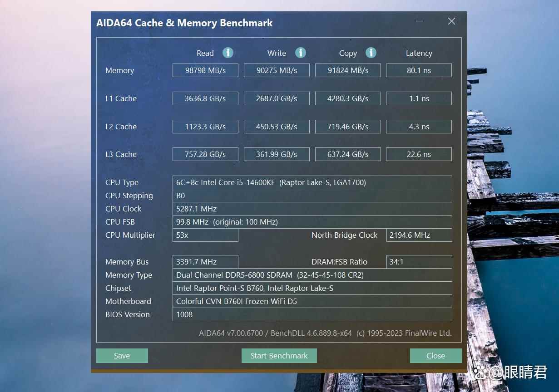Select L2 Cache Write 450.53 GB/s
Image resolution: width=559 pixels, height=392 pixels.
coord(277,127)
